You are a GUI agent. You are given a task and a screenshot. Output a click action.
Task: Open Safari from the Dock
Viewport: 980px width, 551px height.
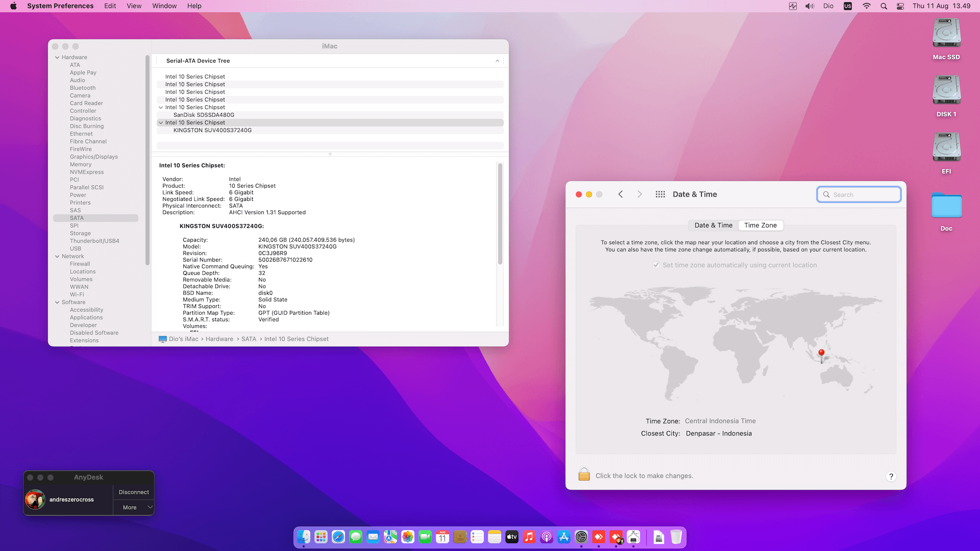pyautogui.click(x=338, y=537)
